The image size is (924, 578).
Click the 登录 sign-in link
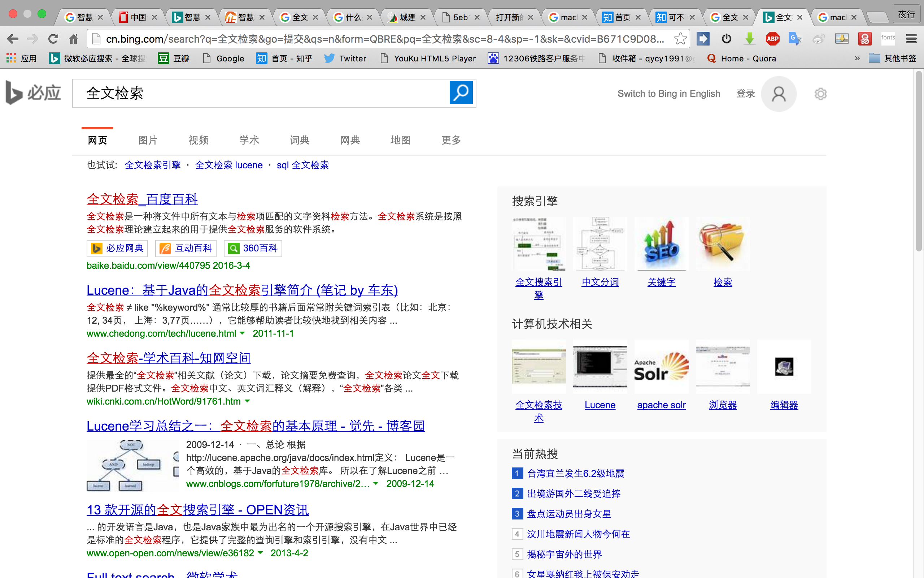745,94
